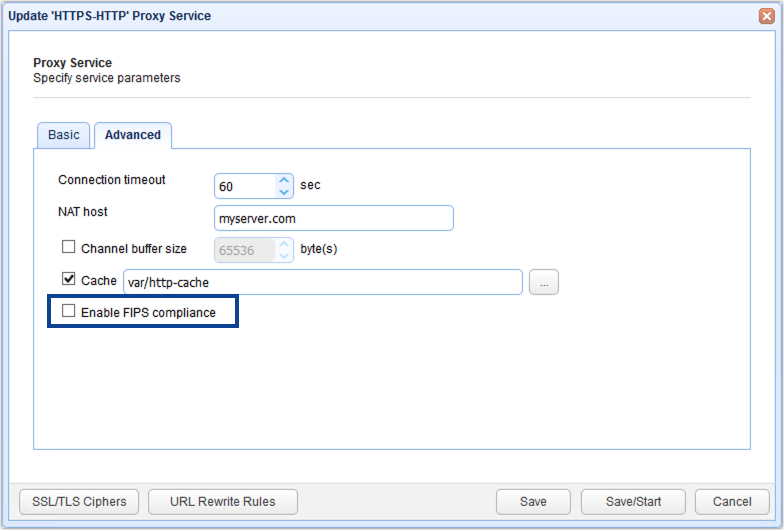
Task: Click buffer size up arrow
Action: (x=284, y=244)
